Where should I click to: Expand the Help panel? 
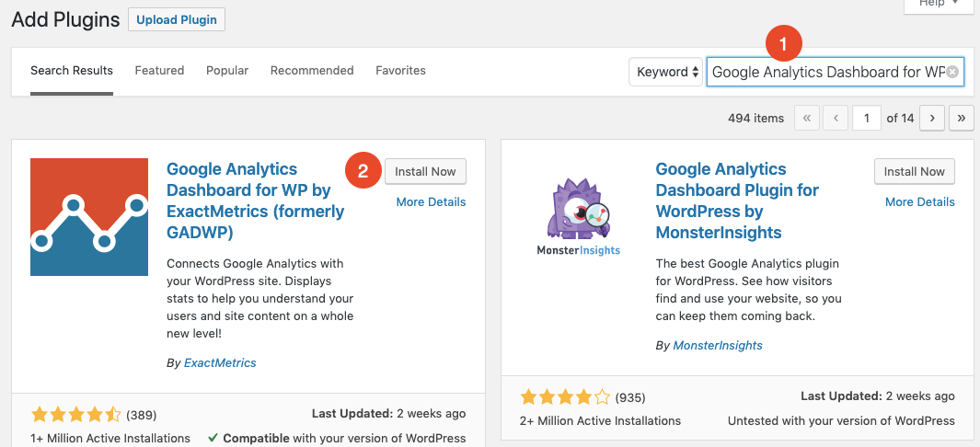pos(939,5)
